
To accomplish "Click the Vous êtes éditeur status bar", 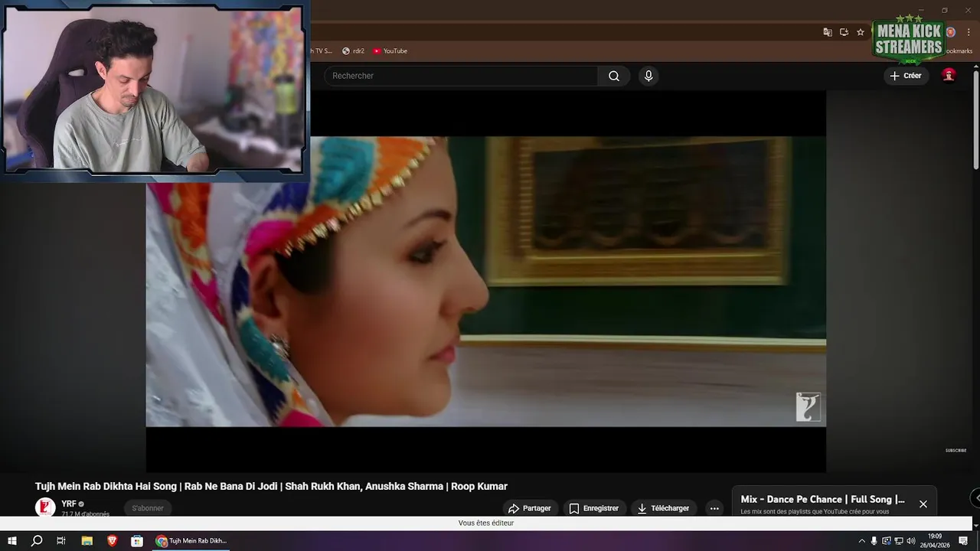I will (x=486, y=523).
